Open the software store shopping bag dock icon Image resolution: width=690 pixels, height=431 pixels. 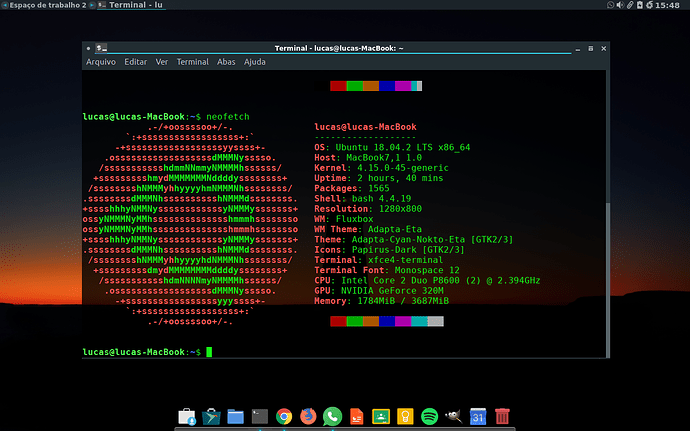pyautogui.click(x=187, y=416)
